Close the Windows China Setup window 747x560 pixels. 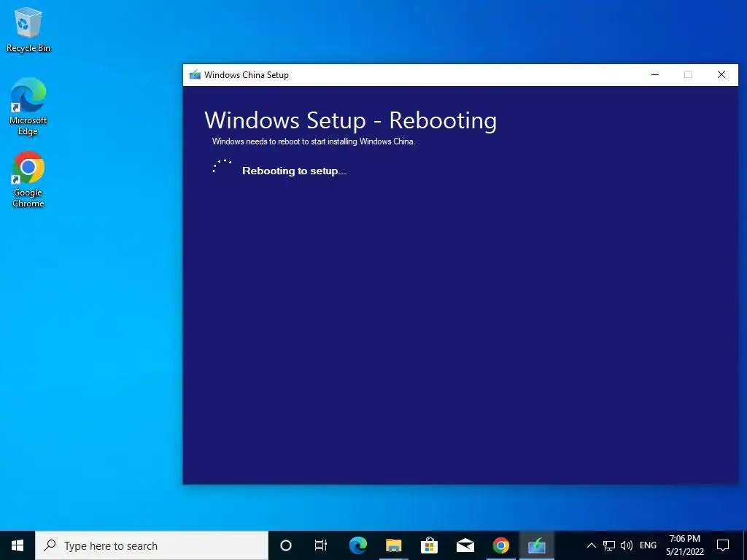click(721, 75)
